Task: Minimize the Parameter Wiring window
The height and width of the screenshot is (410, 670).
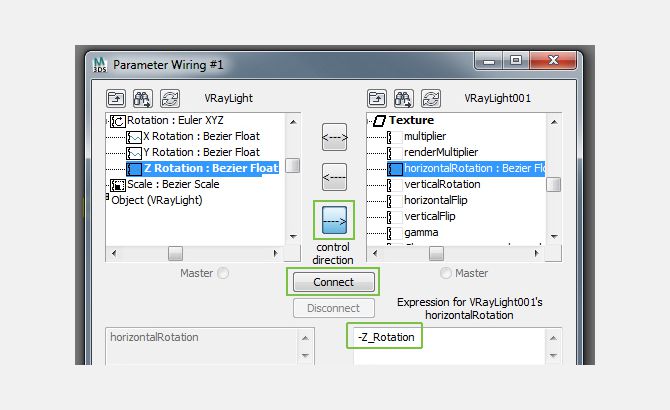Action: [489, 60]
